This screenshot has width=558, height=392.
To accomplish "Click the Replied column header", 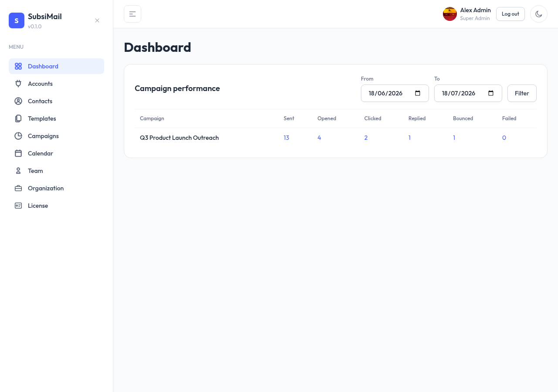I will [x=417, y=118].
